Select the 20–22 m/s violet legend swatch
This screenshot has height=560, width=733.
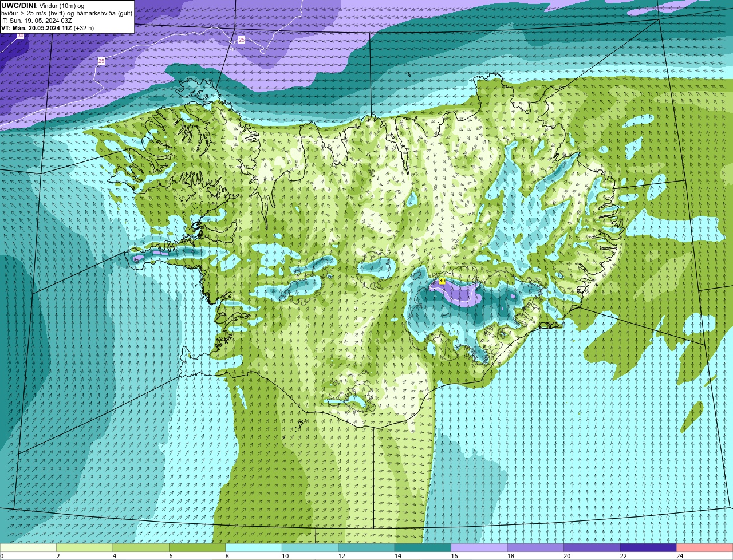[592, 548]
